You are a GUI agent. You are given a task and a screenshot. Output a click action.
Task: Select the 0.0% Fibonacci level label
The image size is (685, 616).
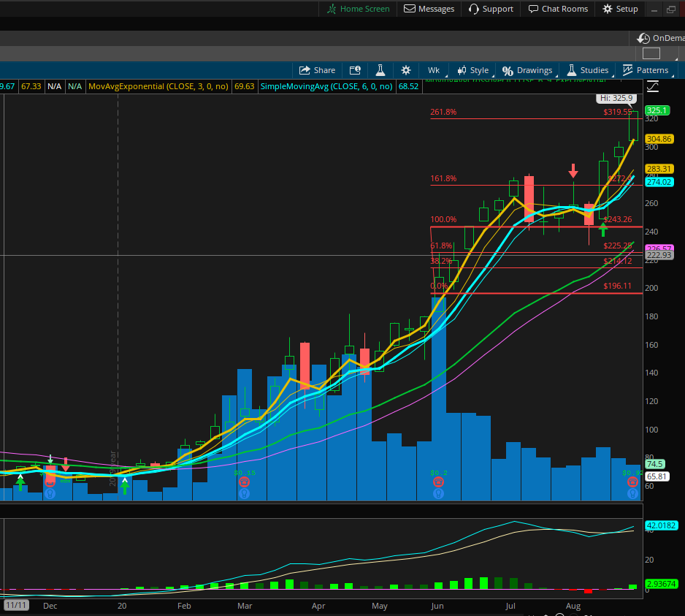tap(439, 286)
